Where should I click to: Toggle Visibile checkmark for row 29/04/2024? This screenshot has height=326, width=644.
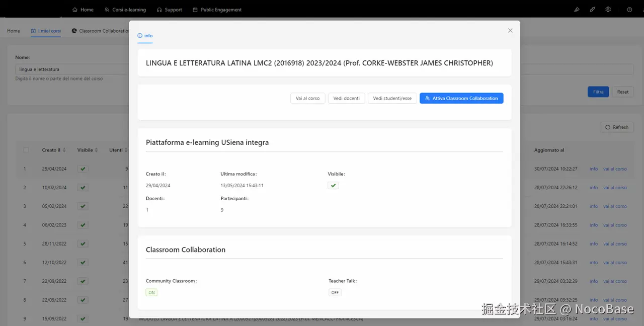(x=83, y=169)
